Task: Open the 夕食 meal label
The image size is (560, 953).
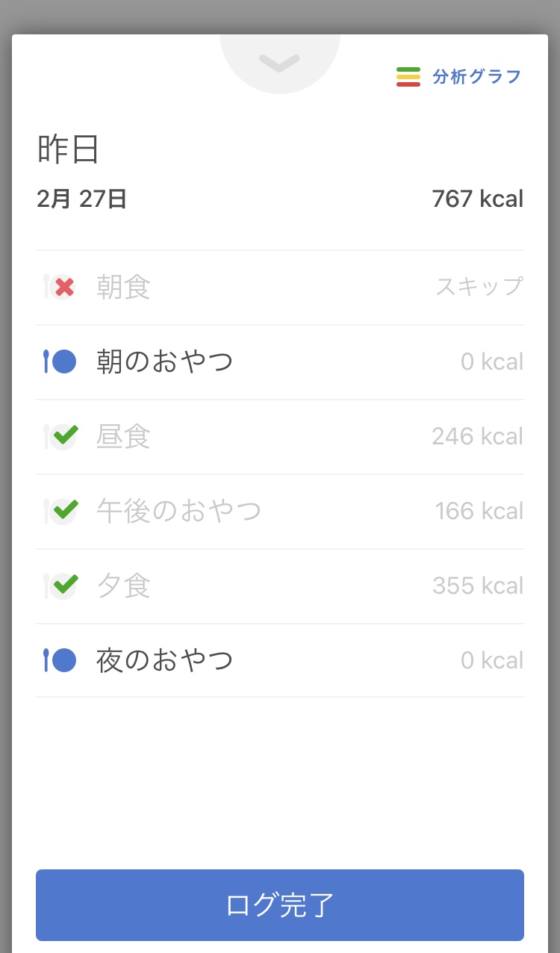Action: click(124, 586)
